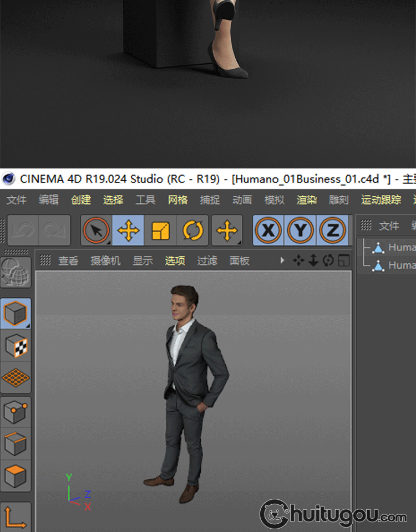Screen dimensions: 416x532
Task: Select the Workplane grid mode icon
Action: point(16,378)
